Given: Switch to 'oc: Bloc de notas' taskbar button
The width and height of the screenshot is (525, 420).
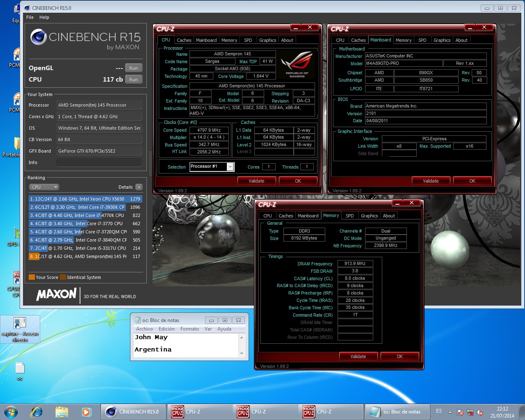Looking at the screenshot, I should point(397,412).
